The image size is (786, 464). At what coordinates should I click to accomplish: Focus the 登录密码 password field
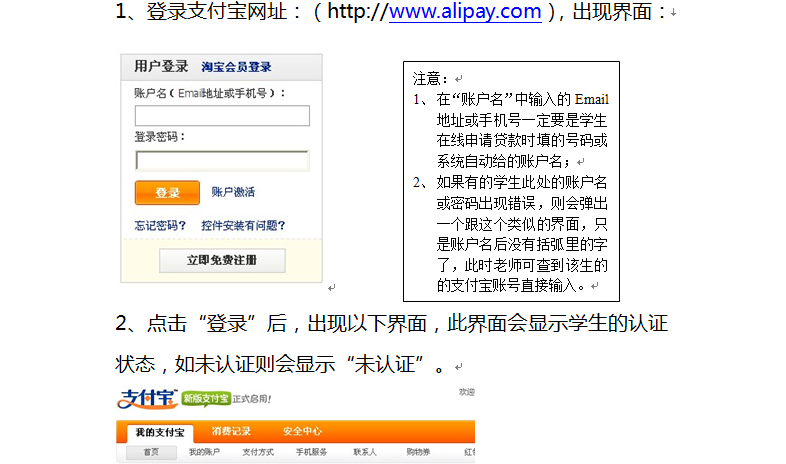pos(222,160)
